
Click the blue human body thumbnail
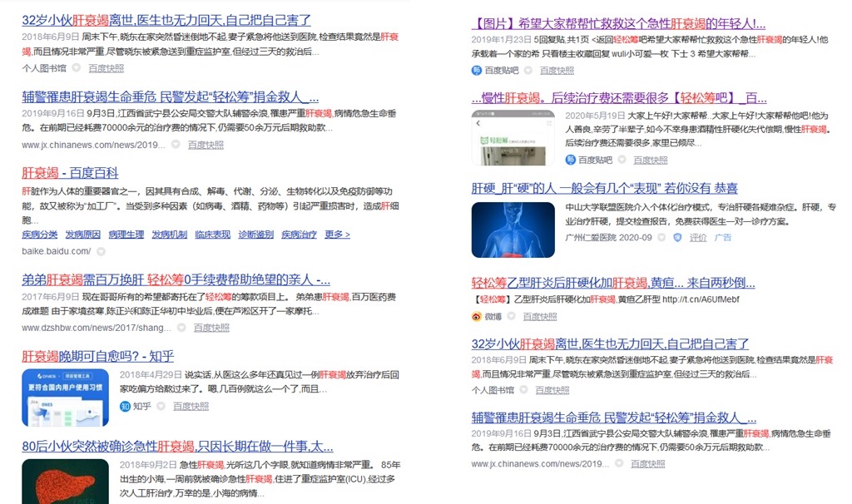pos(513,230)
